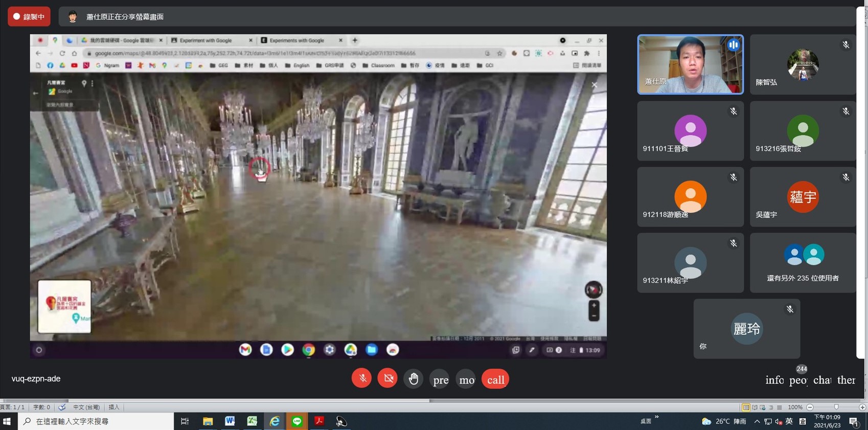Switch to the LINE app in taskbar
Viewport: 868px width, 430px height.
point(297,421)
